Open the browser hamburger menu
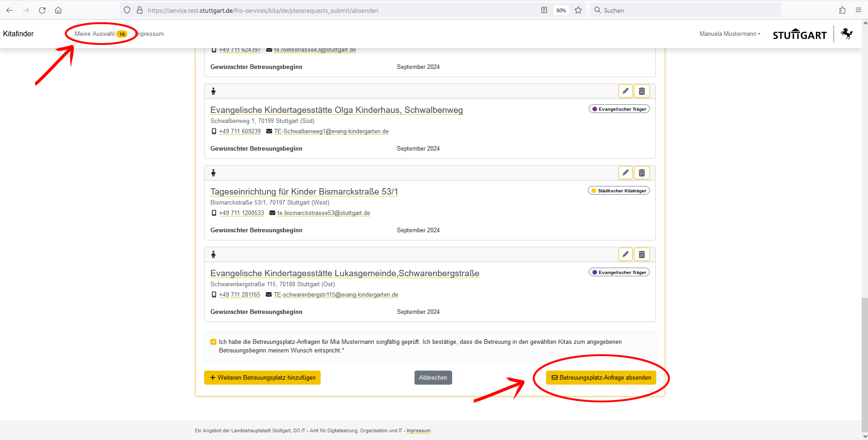Image resolution: width=868 pixels, height=440 pixels. pyautogui.click(x=858, y=10)
